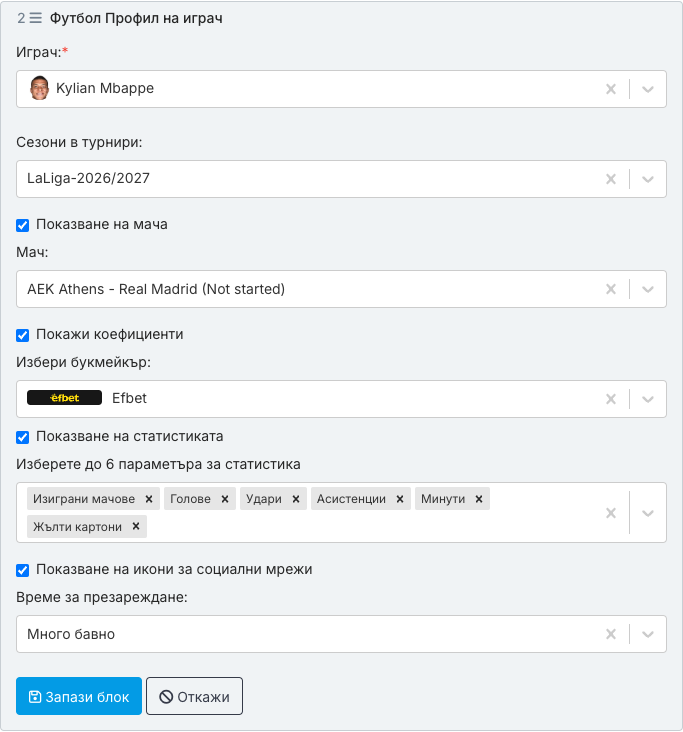Viewport: 683px width, 732px height.
Task: Open the match dropdown chevron
Action: pos(648,289)
